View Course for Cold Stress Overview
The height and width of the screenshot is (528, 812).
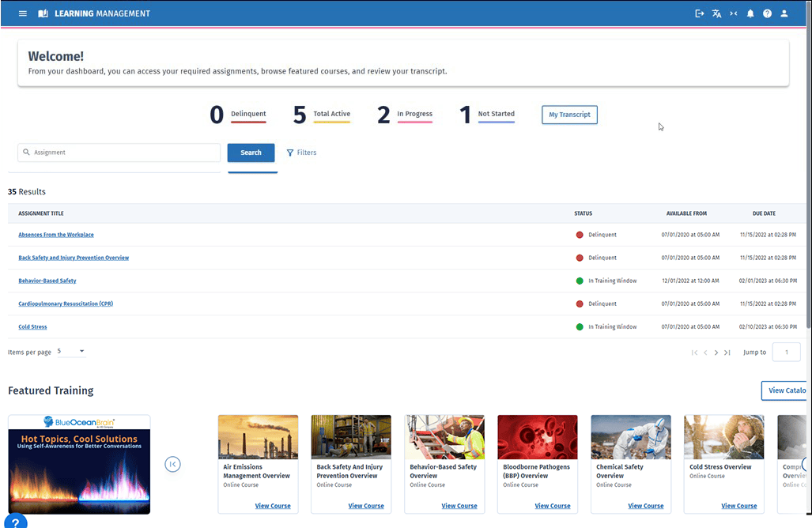[738, 506]
